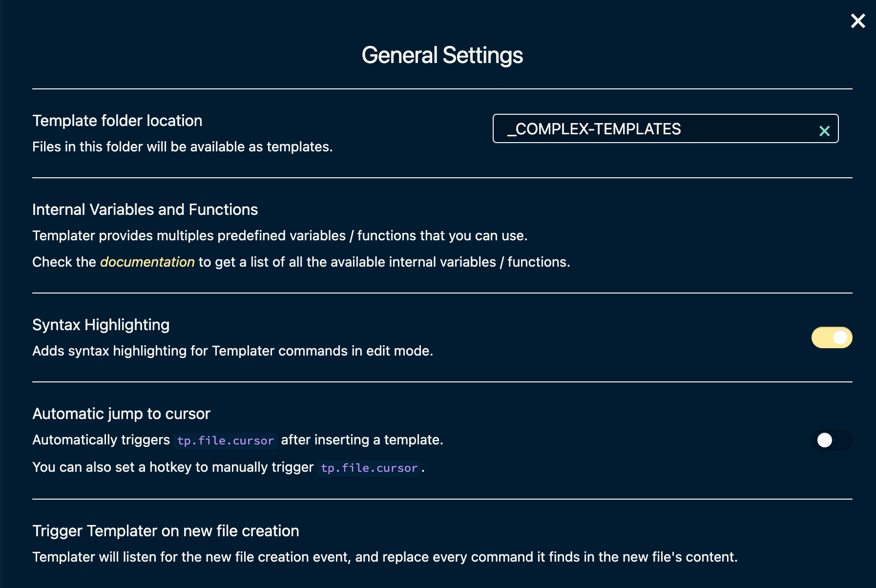Click the General Settings title
Screen dimensions: 876x588
click(441, 55)
